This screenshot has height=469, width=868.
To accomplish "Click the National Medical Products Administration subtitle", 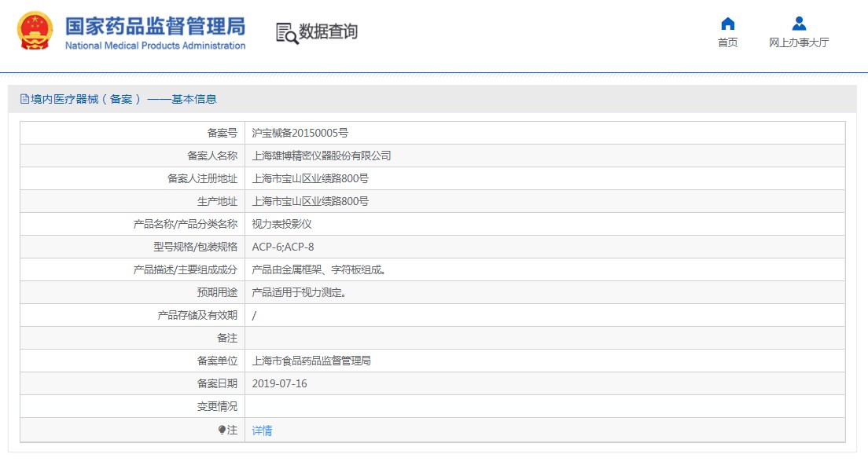I will pos(155,46).
